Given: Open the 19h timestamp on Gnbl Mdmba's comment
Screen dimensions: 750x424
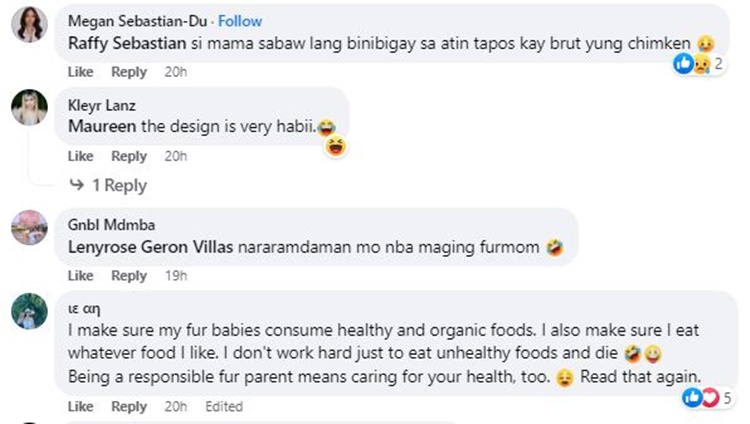Looking at the screenshot, I should [175, 275].
